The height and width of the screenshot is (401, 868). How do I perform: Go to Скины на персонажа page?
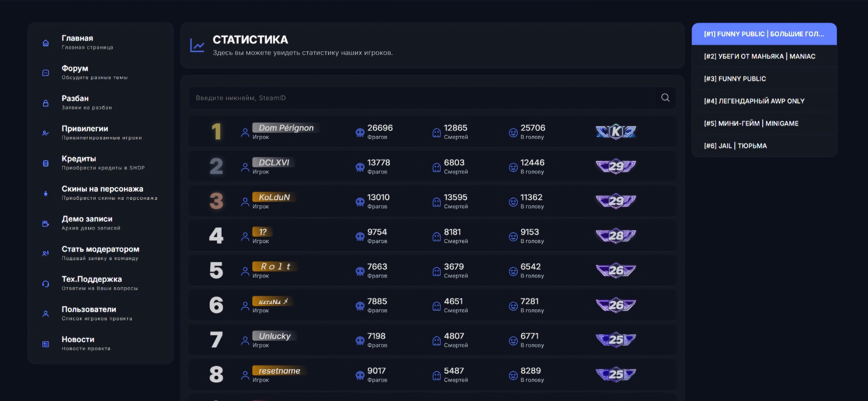pyautogui.click(x=102, y=189)
